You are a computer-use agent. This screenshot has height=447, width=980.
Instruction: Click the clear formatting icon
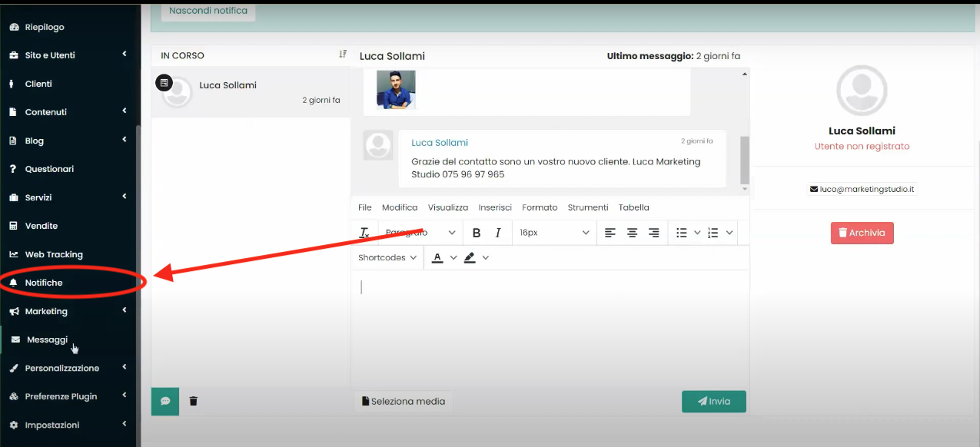364,233
